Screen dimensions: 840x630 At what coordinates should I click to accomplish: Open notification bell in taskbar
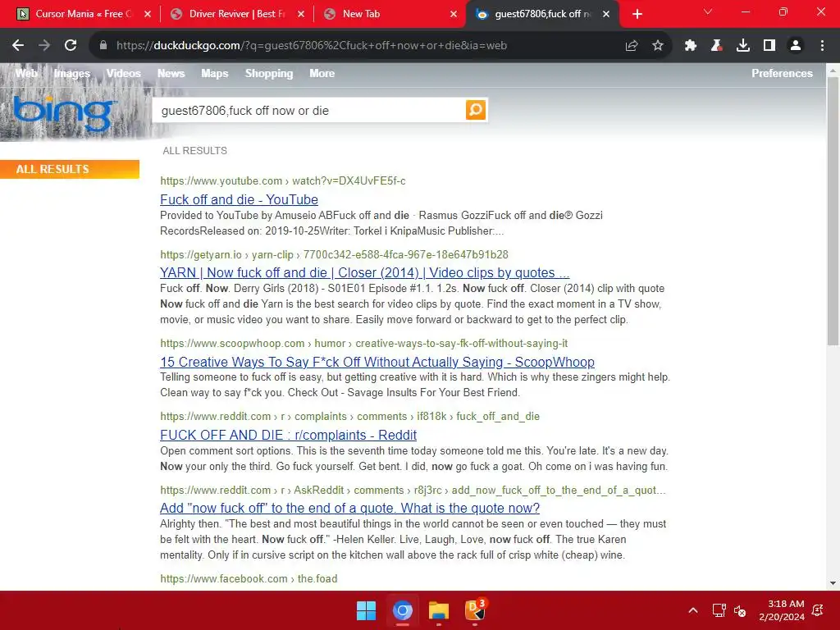pyautogui.click(x=818, y=610)
